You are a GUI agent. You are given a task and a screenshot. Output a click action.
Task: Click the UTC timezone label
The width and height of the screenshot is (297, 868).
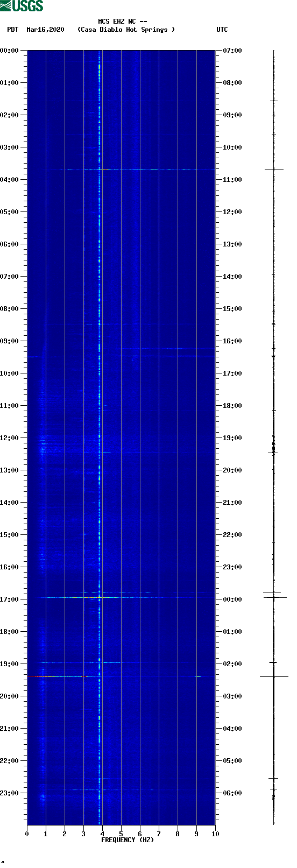pos(222,30)
